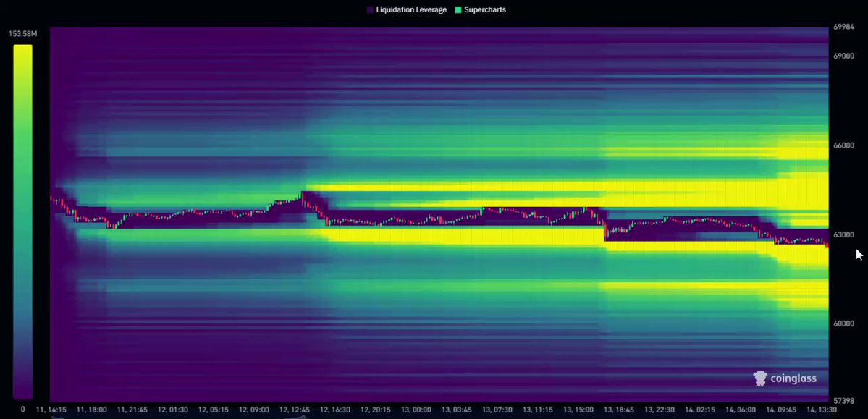Screen dimensions: 868x419
Task: Click the "11, 18:00" time label
Action: tap(91, 410)
